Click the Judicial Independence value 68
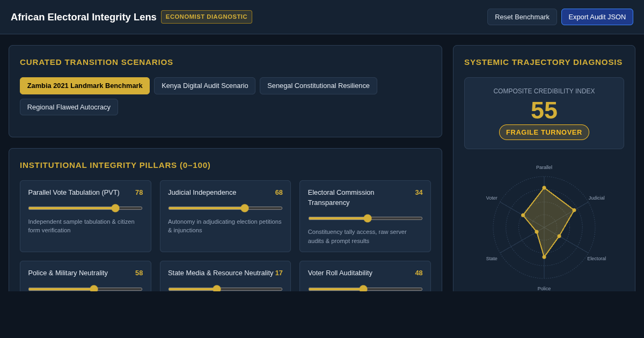 [x=279, y=193]
